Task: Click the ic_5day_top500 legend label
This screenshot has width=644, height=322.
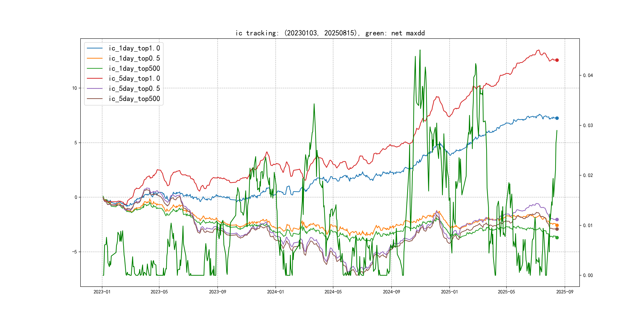Action: (x=134, y=99)
